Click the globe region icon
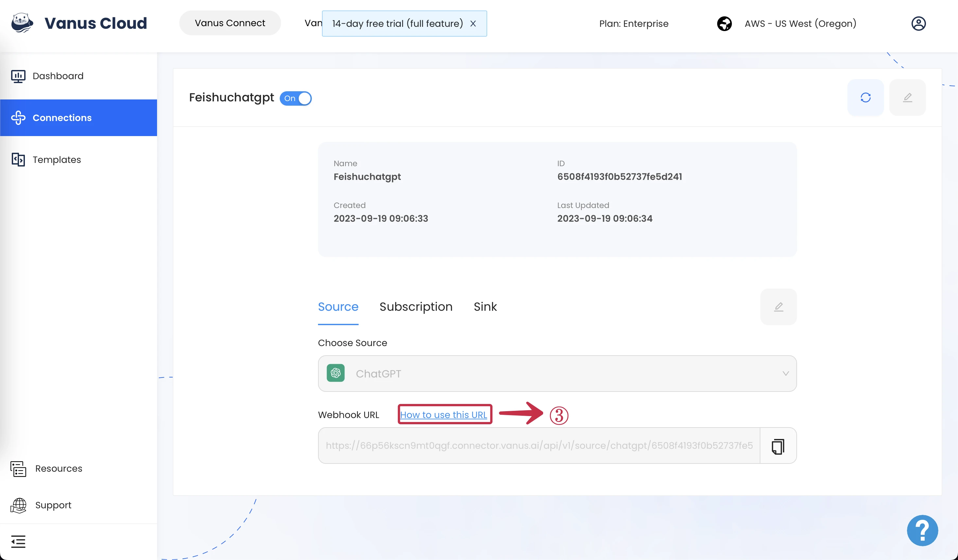 [x=724, y=24]
